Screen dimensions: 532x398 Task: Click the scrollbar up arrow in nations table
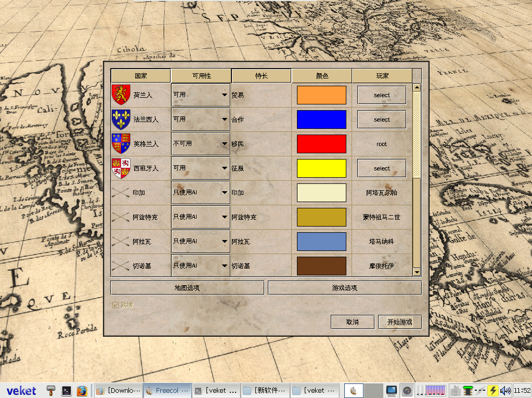pyautogui.click(x=417, y=87)
